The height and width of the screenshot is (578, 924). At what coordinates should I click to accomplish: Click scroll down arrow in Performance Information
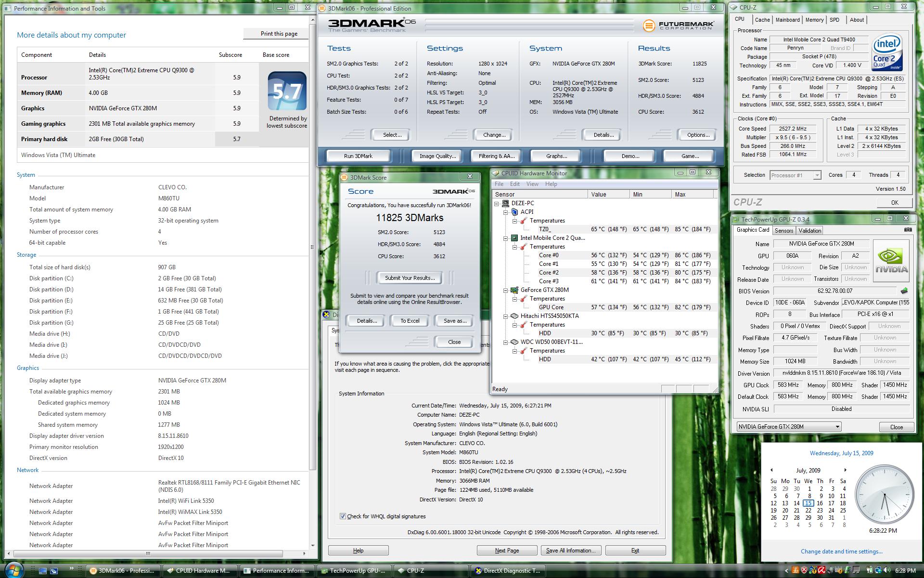coord(312,546)
